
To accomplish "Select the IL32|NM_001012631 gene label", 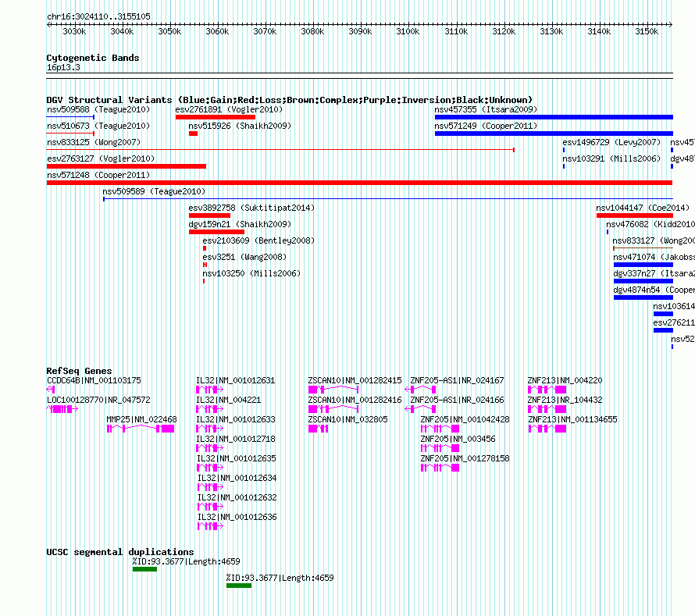I will point(235,380).
